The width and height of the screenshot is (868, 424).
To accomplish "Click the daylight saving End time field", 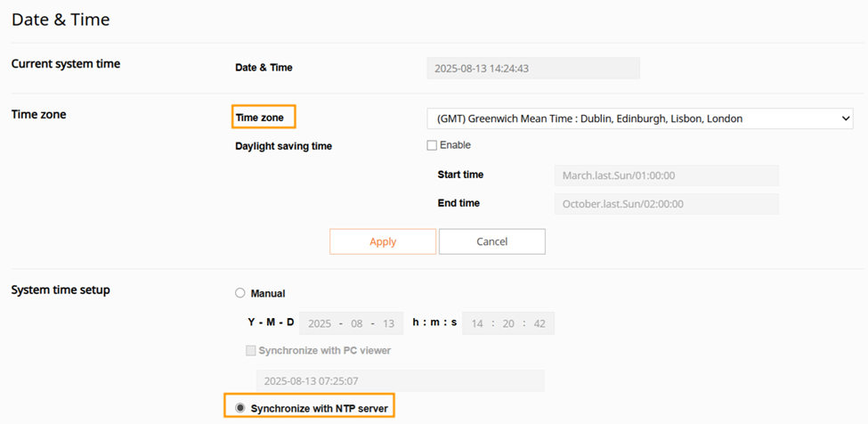I will pos(665,204).
